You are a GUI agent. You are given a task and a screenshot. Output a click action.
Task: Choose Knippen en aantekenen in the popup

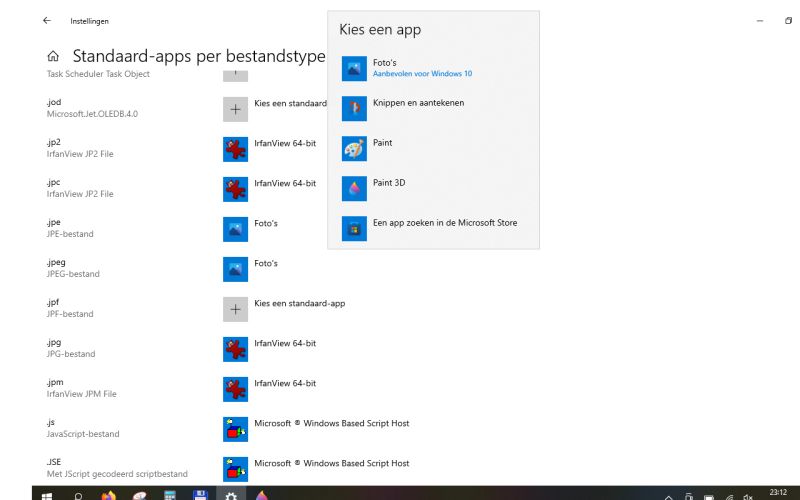pos(433,108)
